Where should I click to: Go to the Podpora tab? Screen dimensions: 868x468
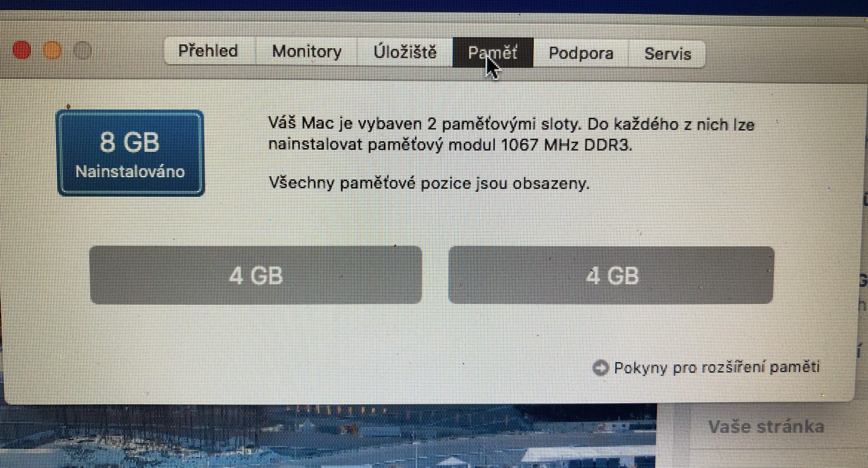tap(581, 54)
